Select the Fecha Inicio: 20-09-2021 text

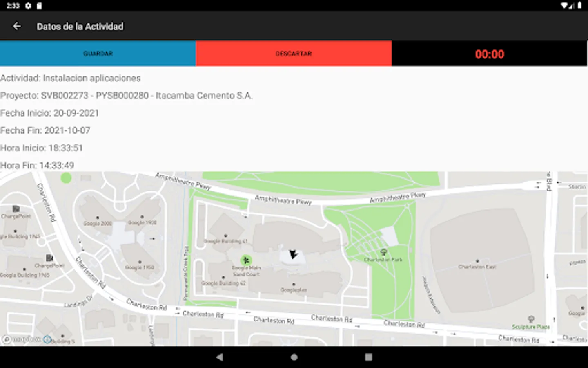click(x=49, y=113)
